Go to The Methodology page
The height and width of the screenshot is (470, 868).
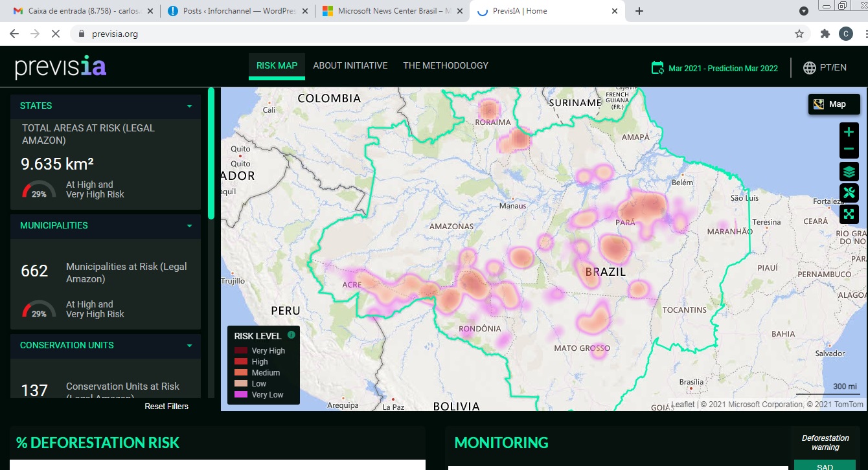click(446, 65)
